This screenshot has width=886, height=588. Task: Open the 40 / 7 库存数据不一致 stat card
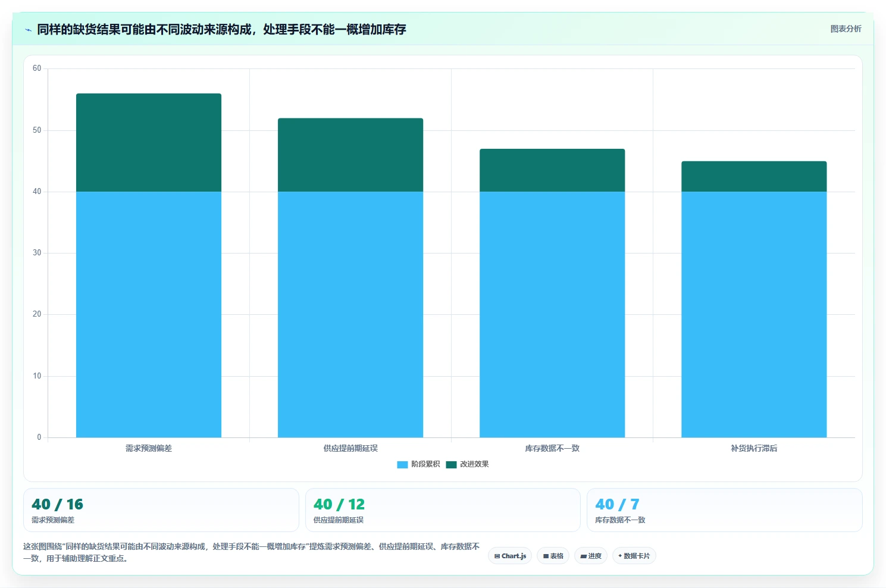pos(724,510)
